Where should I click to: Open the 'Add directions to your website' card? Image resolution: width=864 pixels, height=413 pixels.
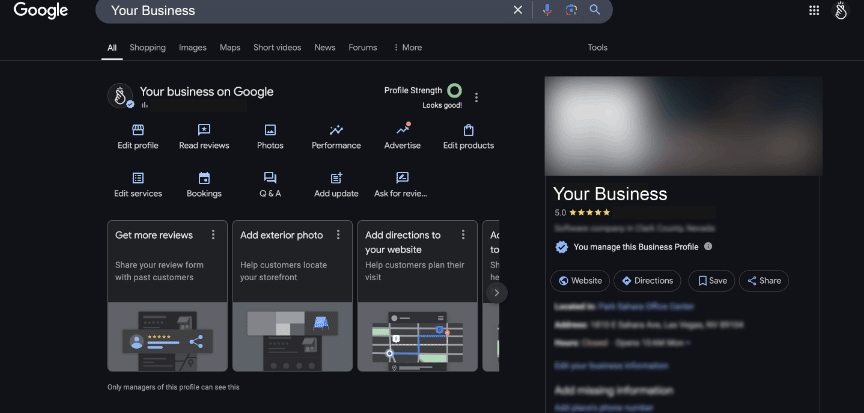click(x=417, y=296)
